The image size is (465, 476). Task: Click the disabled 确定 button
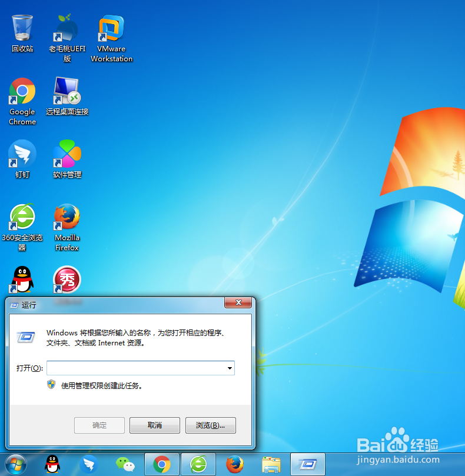(x=99, y=425)
